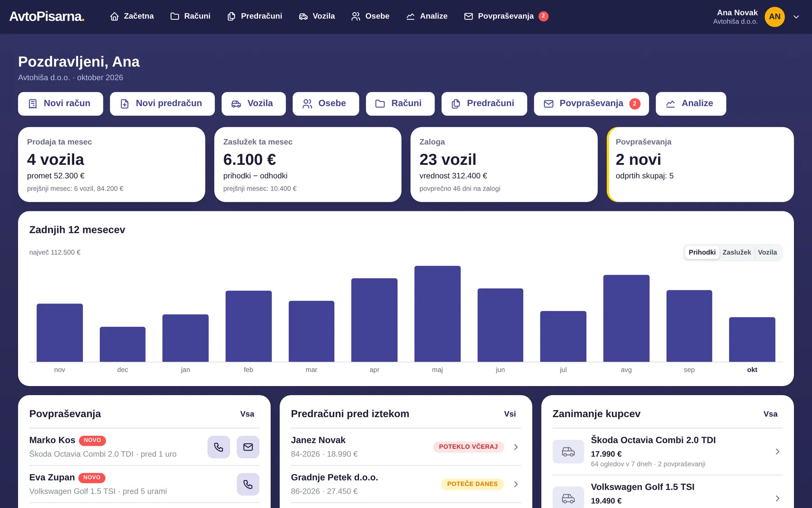Image resolution: width=812 pixels, height=508 pixels.
Task: Open Analize in top navigation
Action: 427,16
